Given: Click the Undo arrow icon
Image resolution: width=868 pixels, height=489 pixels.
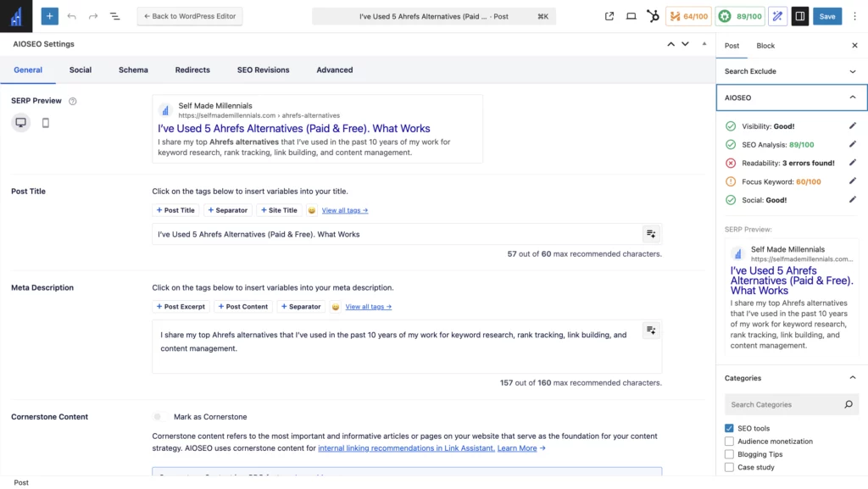Looking at the screenshot, I should (72, 15).
